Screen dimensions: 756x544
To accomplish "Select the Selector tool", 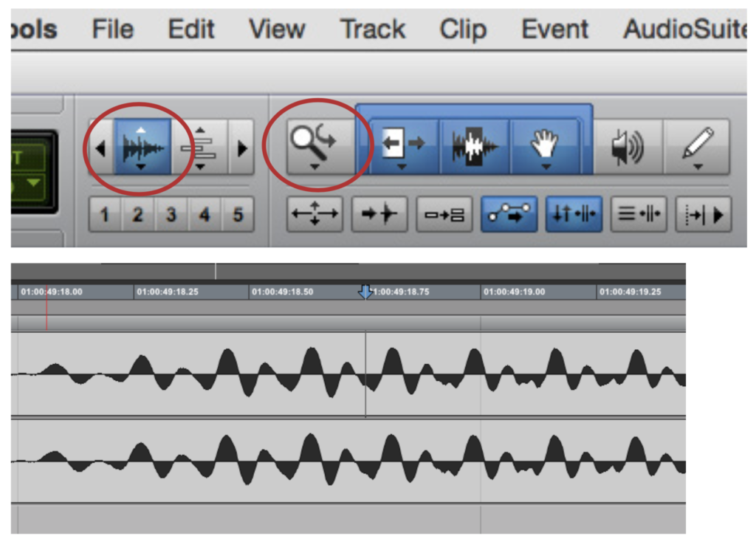I will [475, 146].
